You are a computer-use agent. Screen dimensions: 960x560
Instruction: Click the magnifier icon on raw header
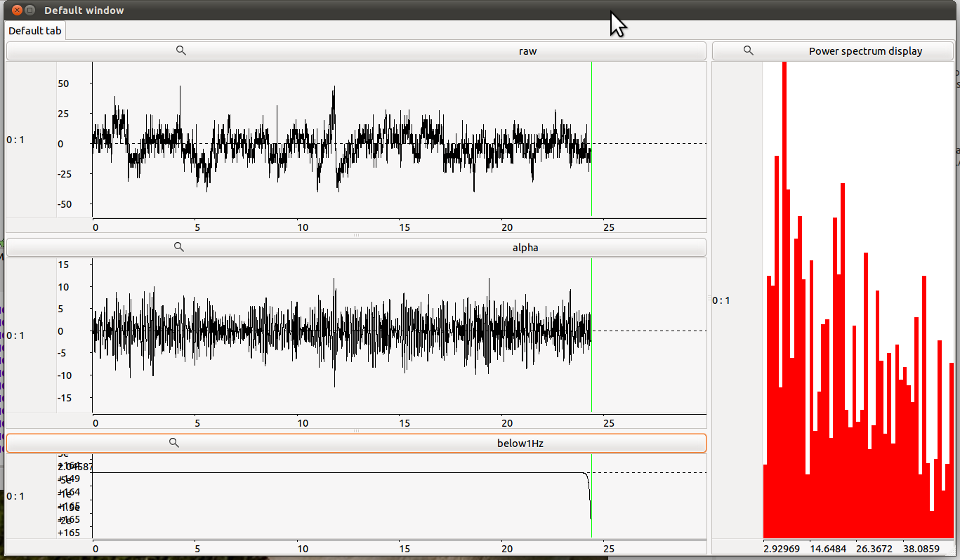180,51
